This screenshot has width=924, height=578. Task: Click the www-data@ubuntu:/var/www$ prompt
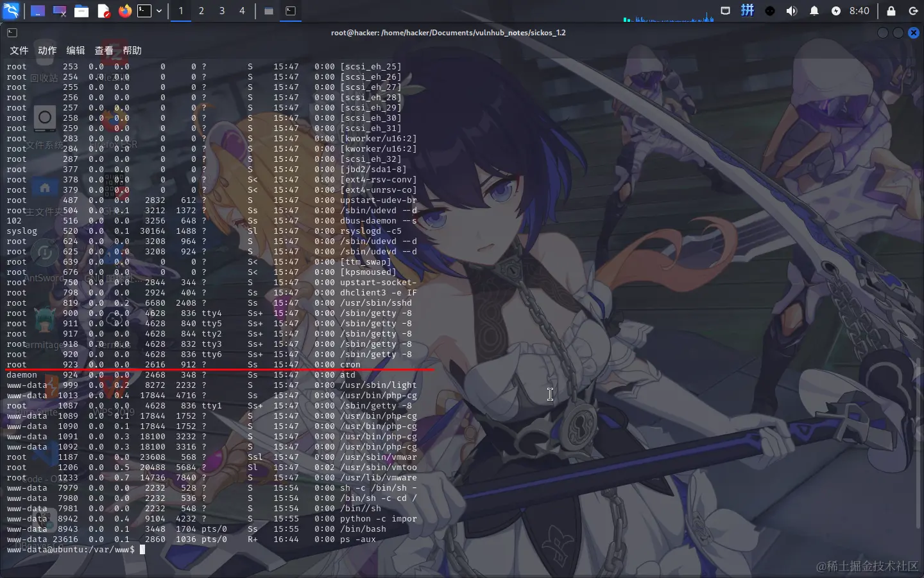(71, 550)
